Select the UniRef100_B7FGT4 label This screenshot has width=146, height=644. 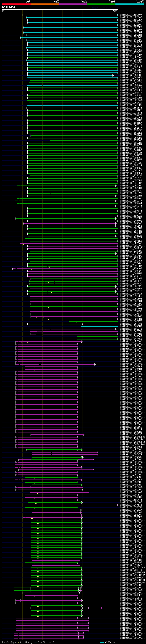coord(131,45)
